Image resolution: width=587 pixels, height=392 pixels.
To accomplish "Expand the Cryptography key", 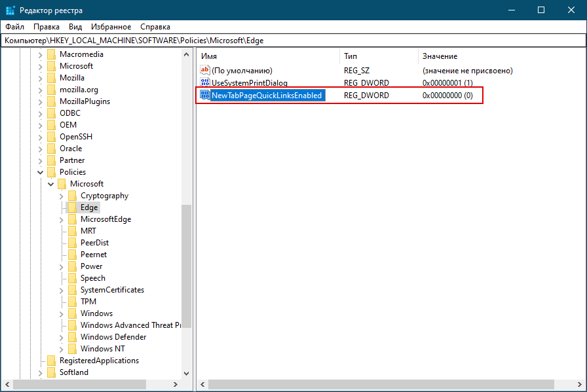I will pos(62,196).
